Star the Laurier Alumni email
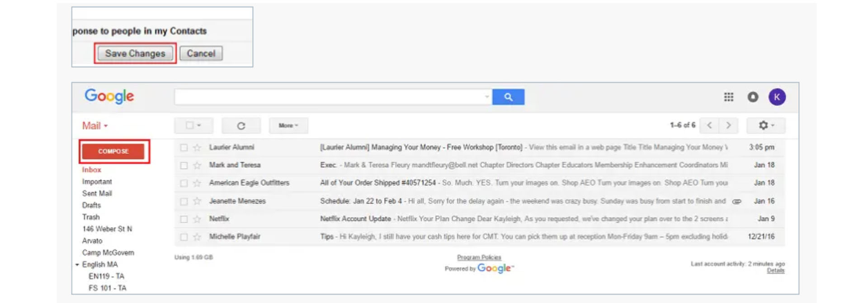 [197, 147]
